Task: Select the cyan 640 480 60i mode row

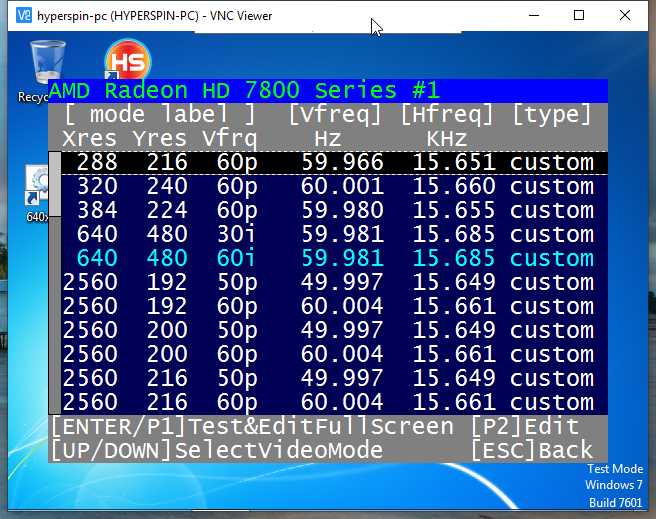Action: [335, 258]
